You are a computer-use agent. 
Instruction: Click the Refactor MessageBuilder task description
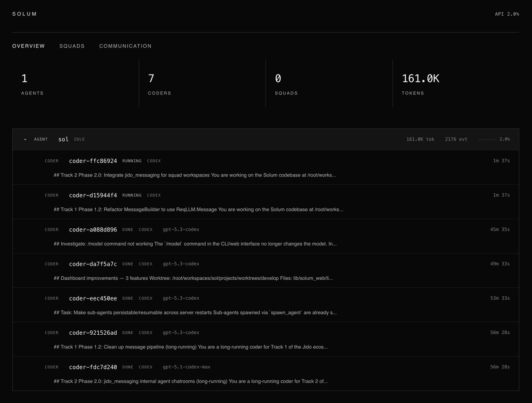click(x=199, y=209)
